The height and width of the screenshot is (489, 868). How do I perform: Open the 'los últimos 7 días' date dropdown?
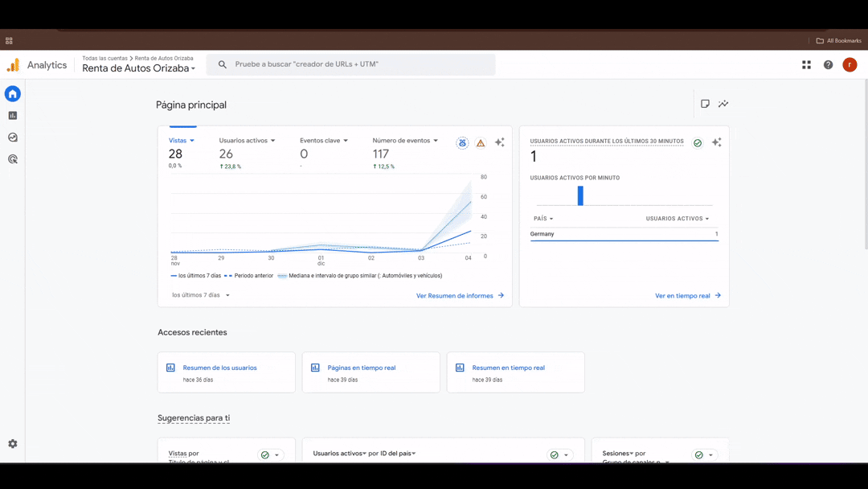pos(201,295)
